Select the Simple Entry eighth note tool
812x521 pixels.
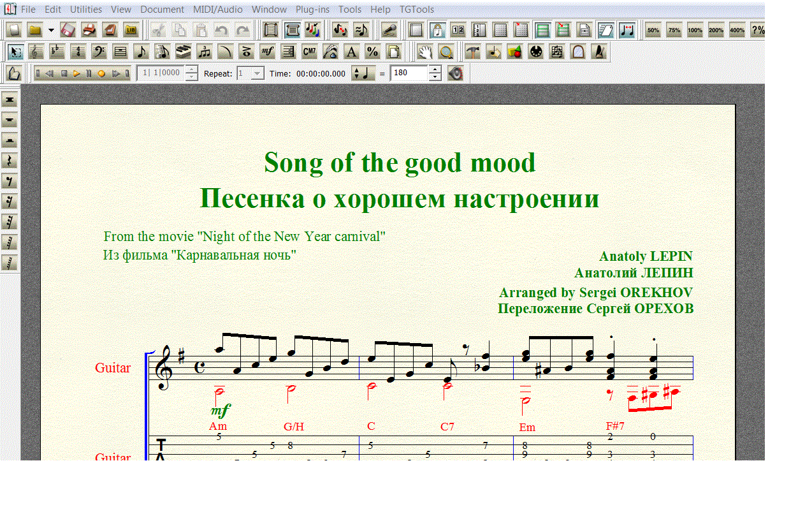141,52
